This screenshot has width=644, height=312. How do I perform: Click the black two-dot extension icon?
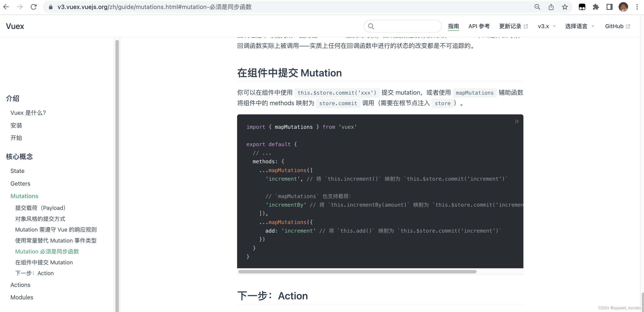point(582,7)
